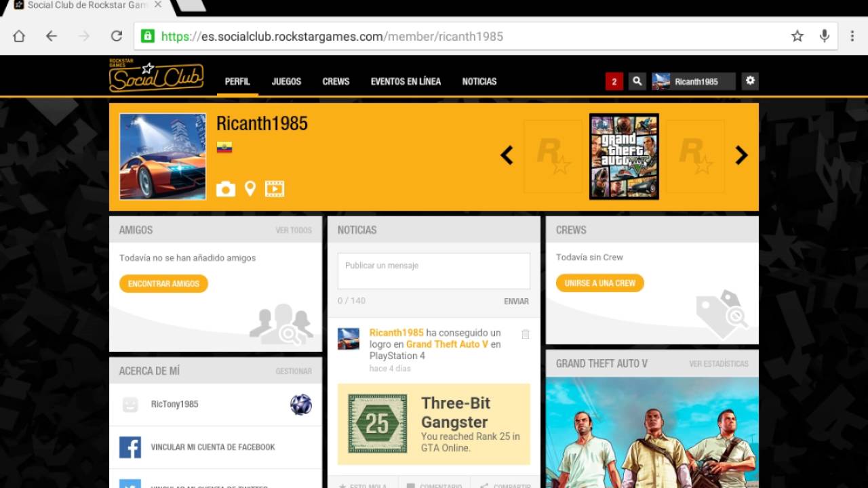Click VER TODOS in Amigos panel
Image resolution: width=868 pixels, height=488 pixels.
[x=294, y=230]
